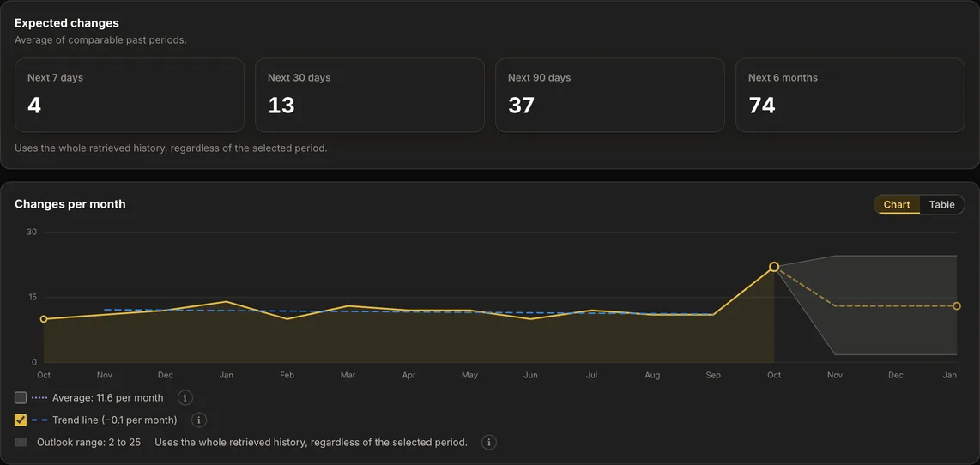Open info icon beside Outlook range note
The image size is (980, 465).
click(489, 443)
